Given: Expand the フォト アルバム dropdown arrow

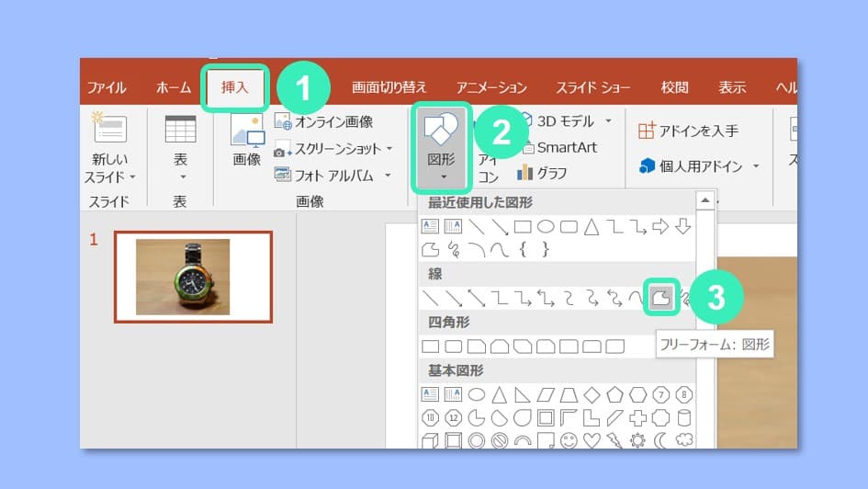Looking at the screenshot, I should click(x=388, y=176).
